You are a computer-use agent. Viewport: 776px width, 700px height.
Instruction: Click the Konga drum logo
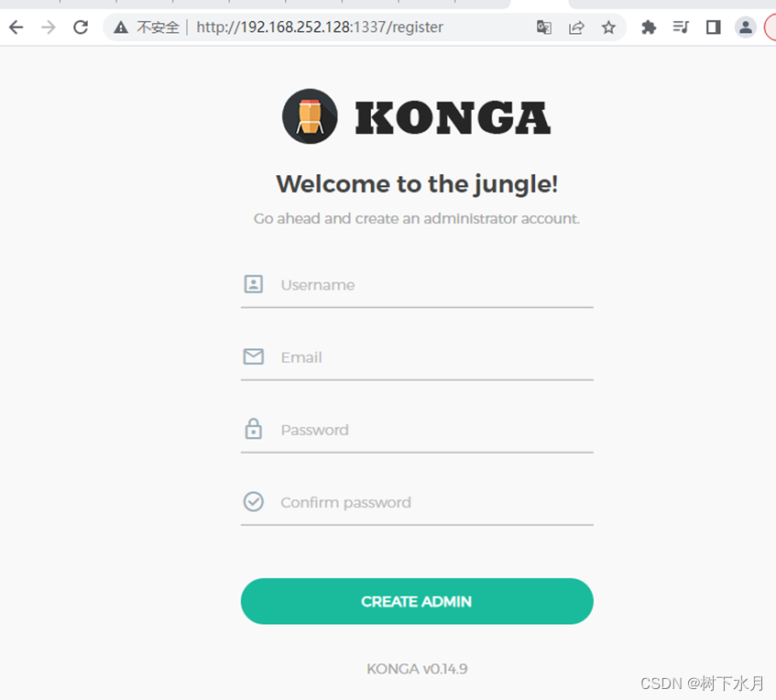pyautogui.click(x=310, y=117)
